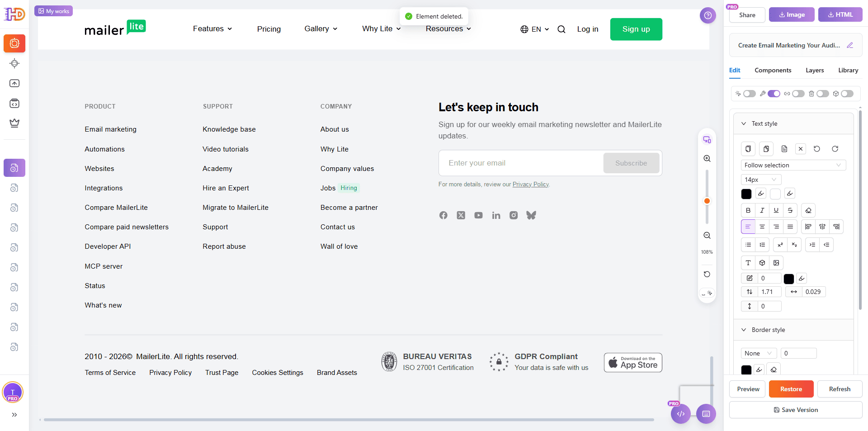Click the pencil icon to edit title
Image resolution: width=868 pixels, height=431 pixels.
(850, 45)
